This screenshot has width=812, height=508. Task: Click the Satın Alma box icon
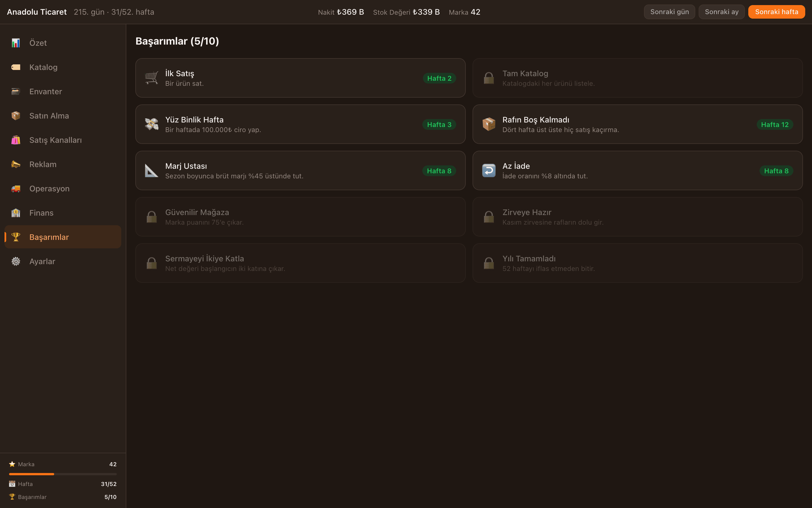pos(16,116)
